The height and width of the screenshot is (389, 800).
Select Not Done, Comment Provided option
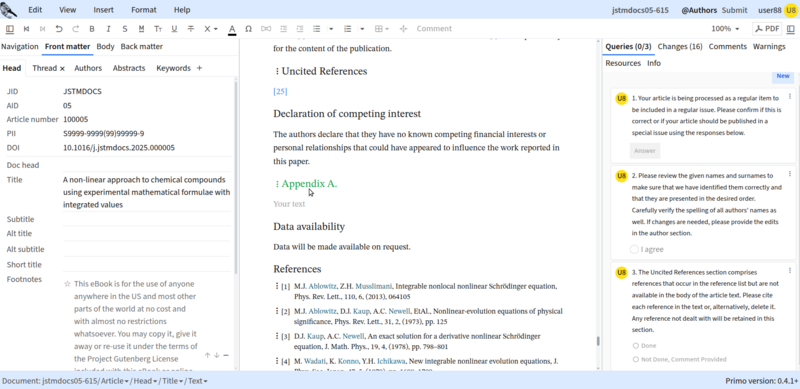point(636,359)
